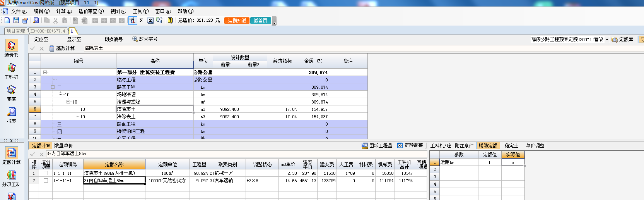644x200 pixels.
Task: Click the 定位至... button
Action: [x=44, y=40]
